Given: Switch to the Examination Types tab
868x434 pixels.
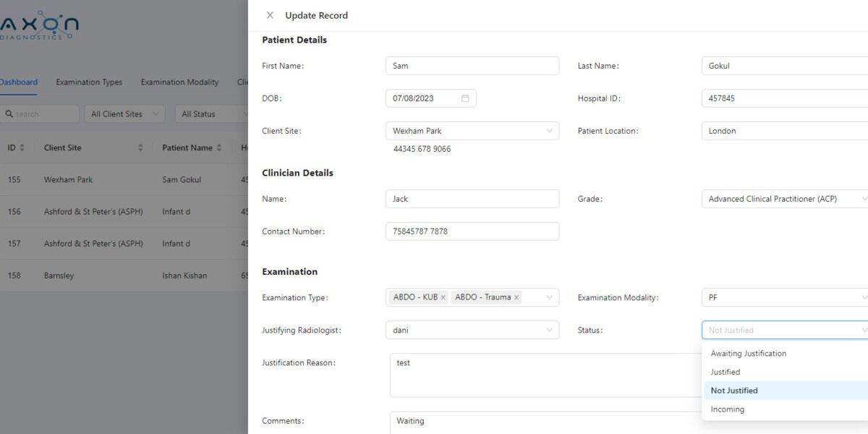Looking at the screenshot, I should (x=89, y=82).
